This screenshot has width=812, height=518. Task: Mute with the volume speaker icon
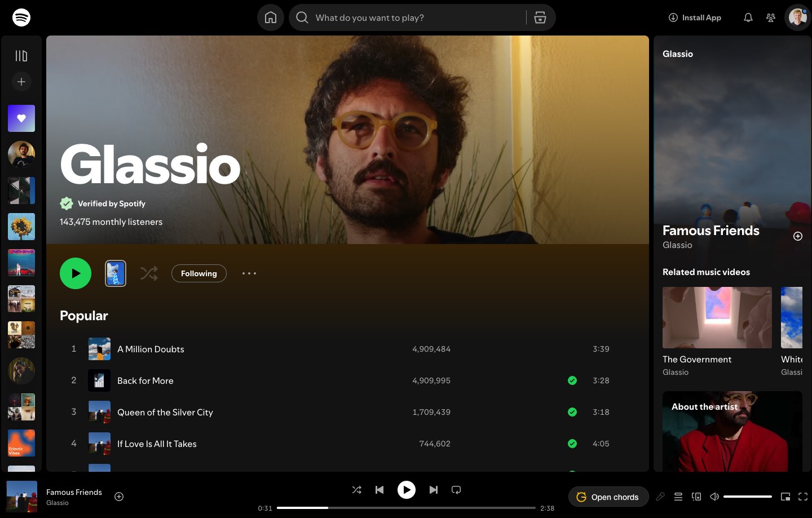click(x=714, y=497)
